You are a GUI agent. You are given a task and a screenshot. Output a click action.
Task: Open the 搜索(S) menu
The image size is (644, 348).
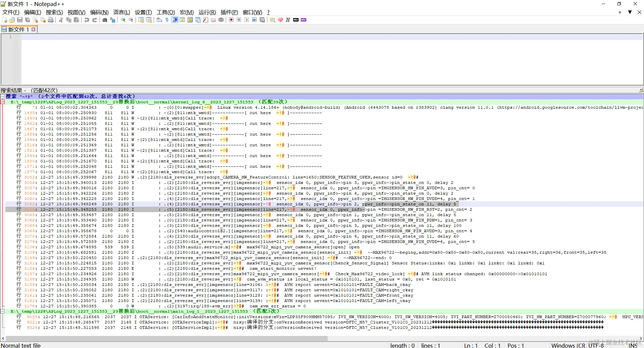pyautogui.click(x=54, y=12)
